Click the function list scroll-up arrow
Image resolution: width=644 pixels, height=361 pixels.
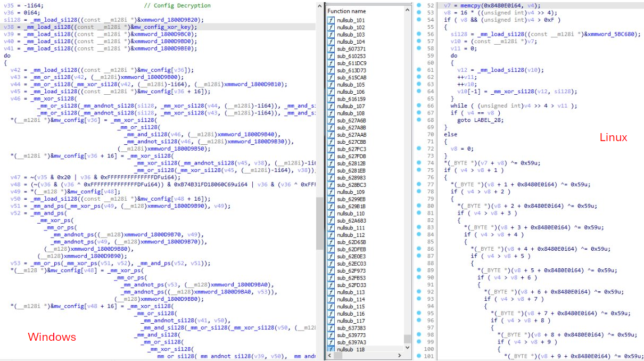coord(408,11)
